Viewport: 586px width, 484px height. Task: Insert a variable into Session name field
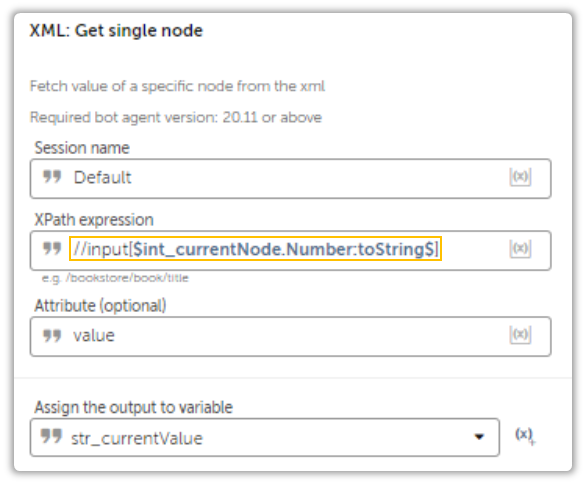pos(520,176)
